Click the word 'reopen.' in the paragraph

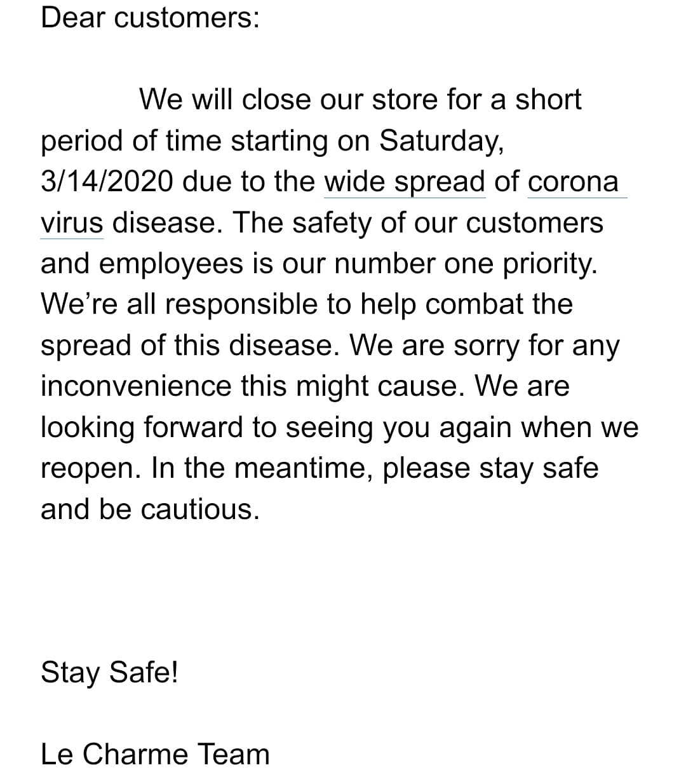click(x=91, y=470)
